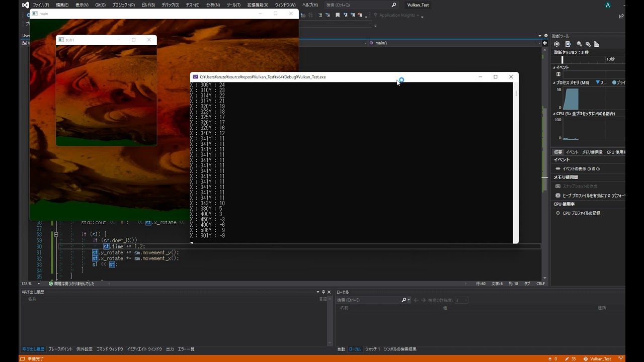Click the search icon in the ローカル panel

(x=404, y=300)
